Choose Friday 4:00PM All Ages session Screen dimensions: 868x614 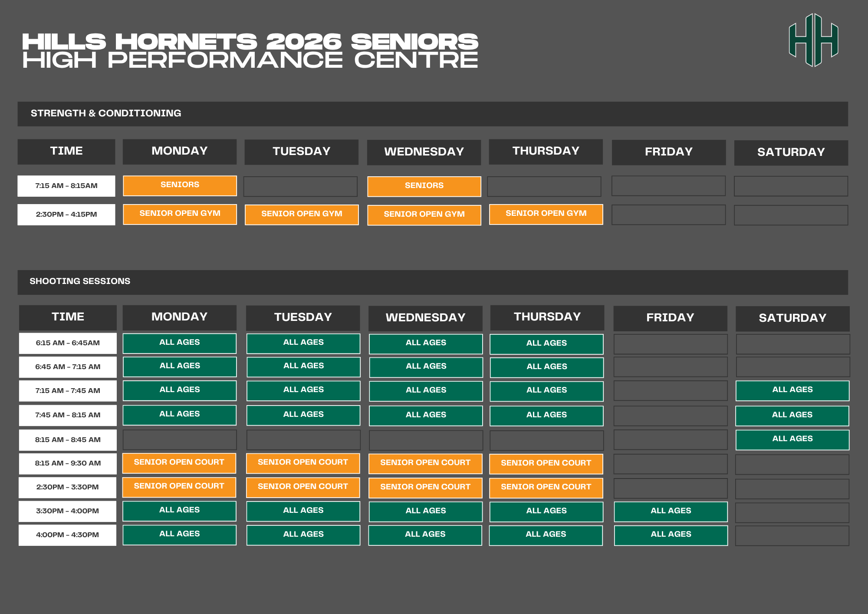(671, 535)
